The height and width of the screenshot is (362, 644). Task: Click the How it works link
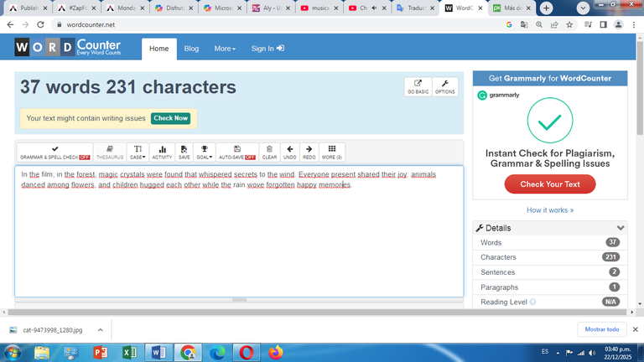(549, 210)
